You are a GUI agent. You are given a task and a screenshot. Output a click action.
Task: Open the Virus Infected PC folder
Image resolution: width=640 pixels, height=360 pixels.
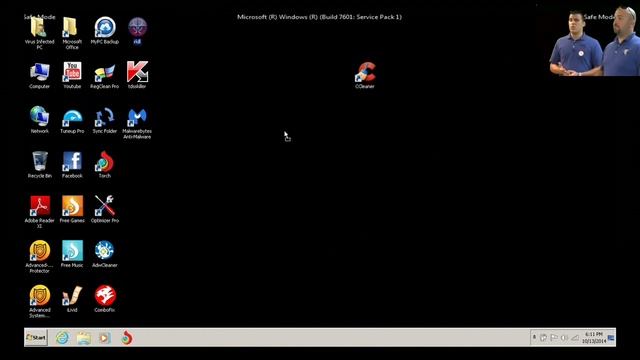[x=40, y=33]
